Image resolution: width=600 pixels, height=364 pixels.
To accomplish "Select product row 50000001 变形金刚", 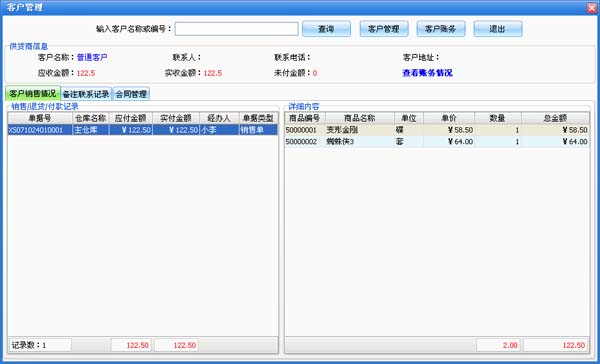I will coord(437,130).
